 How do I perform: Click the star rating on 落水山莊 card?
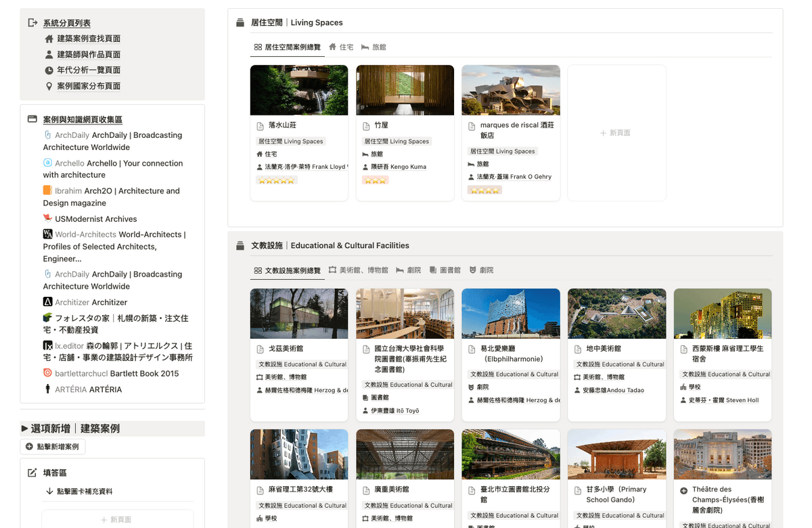pyautogui.click(x=276, y=181)
